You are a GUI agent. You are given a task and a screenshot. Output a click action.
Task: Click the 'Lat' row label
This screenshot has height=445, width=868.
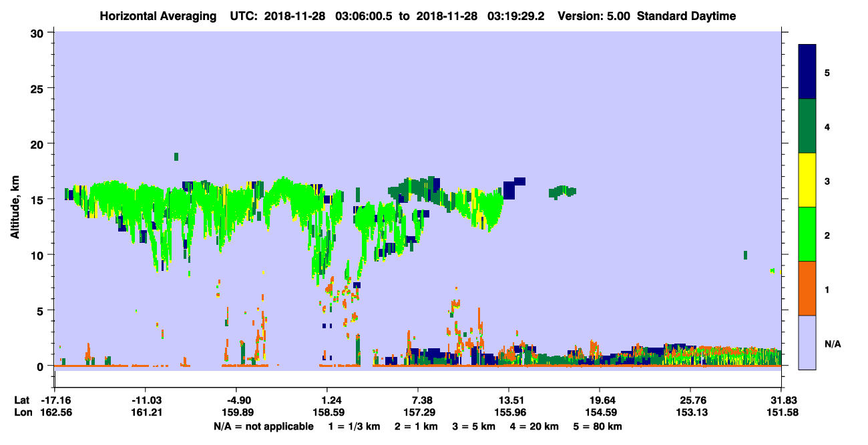pyautogui.click(x=22, y=400)
